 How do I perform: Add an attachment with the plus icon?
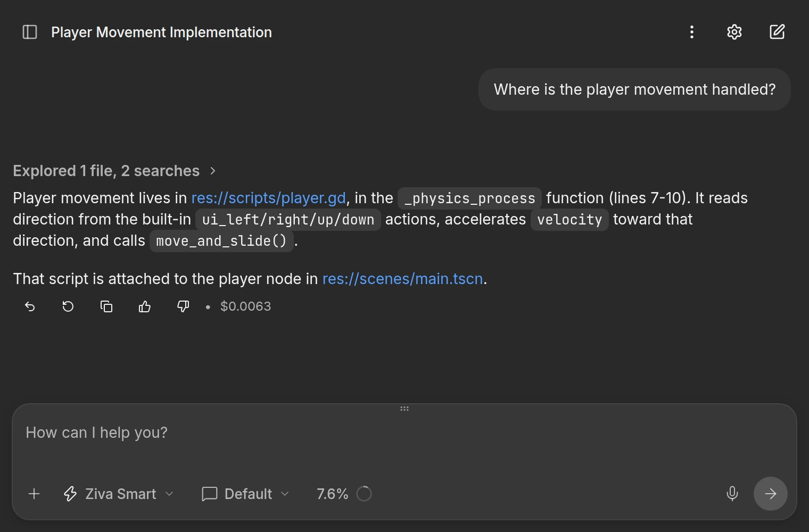pos(34,494)
